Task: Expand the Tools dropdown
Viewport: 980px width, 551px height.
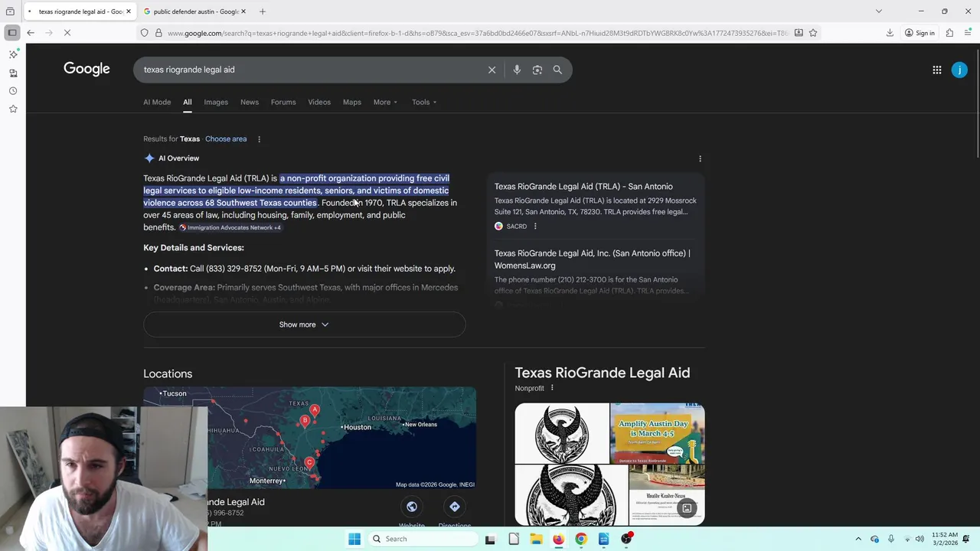Action: click(424, 102)
